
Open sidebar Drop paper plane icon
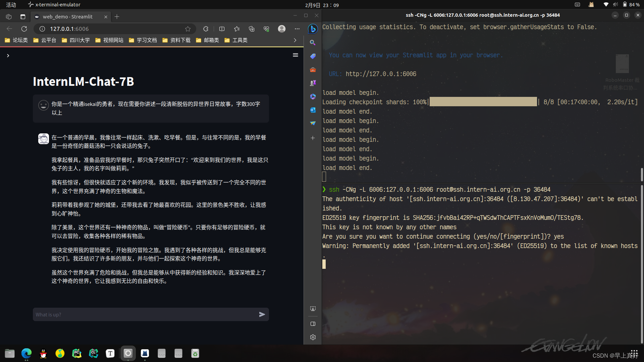coord(313,123)
